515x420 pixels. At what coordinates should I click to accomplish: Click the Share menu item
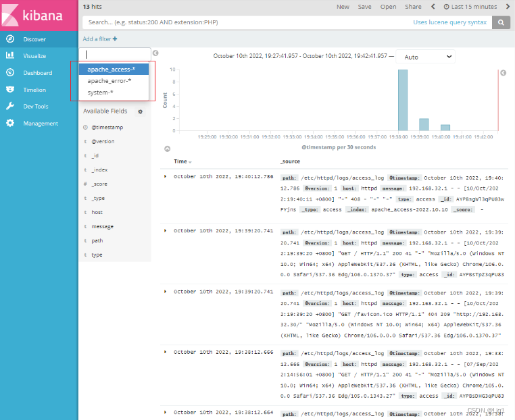pos(413,7)
